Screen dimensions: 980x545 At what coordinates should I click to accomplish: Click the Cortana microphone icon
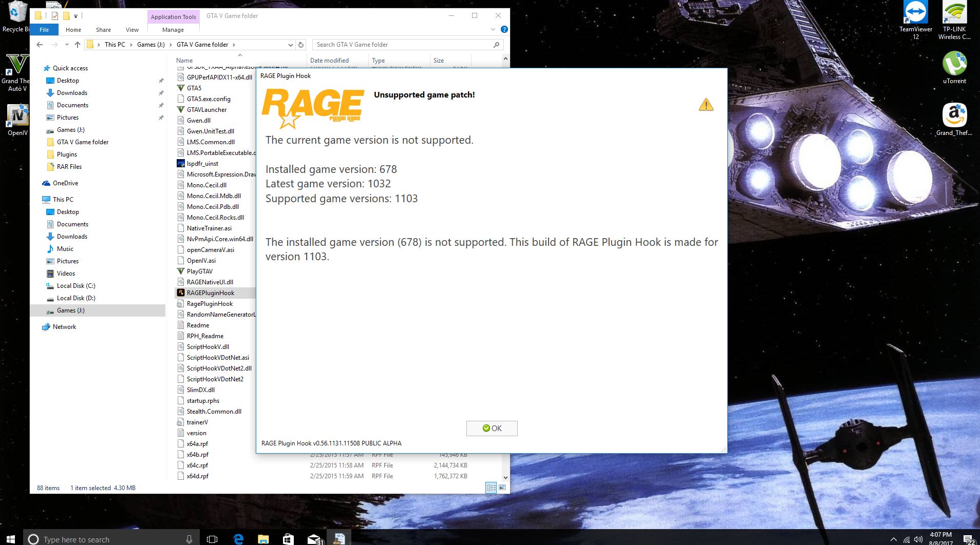[x=189, y=539]
